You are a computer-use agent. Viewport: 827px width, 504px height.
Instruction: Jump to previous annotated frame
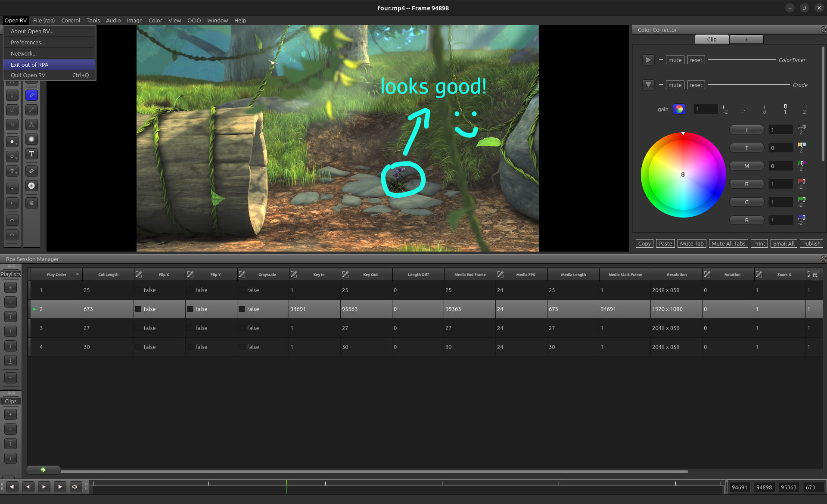[x=12, y=188]
